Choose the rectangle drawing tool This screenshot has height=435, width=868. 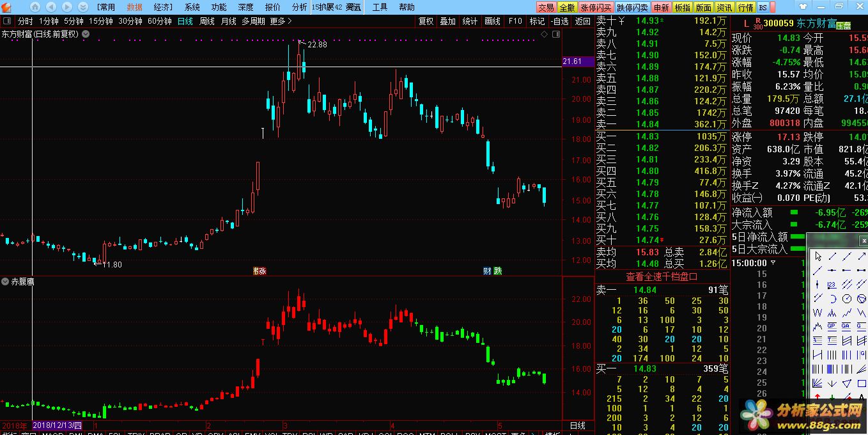click(x=862, y=383)
